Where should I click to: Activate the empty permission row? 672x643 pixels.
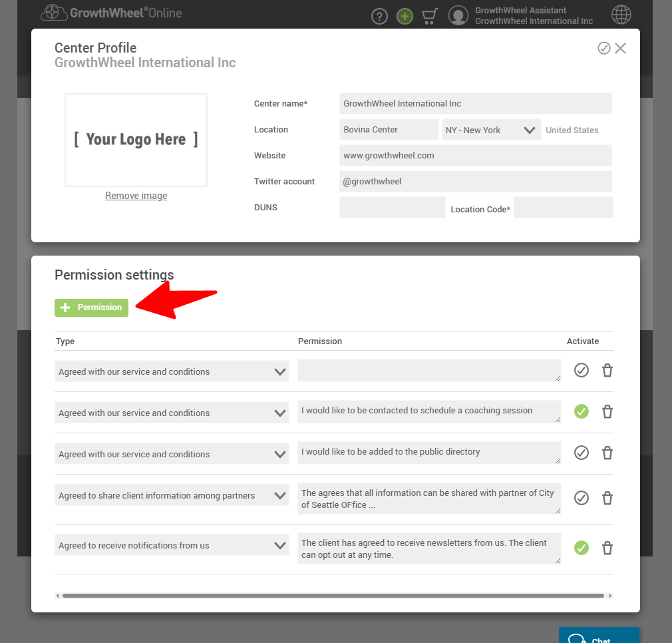point(581,370)
